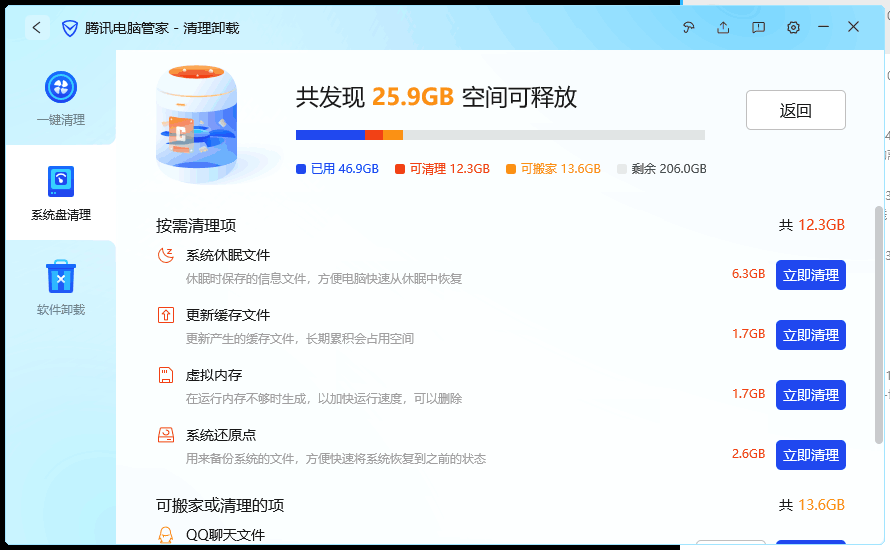Clean 系统还原点 with 立即清理
Viewport: 890px width, 550px height.
[x=811, y=455]
